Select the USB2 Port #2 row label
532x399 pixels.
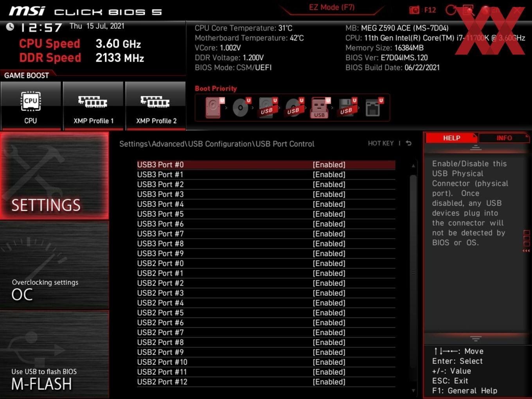[160, 283]
